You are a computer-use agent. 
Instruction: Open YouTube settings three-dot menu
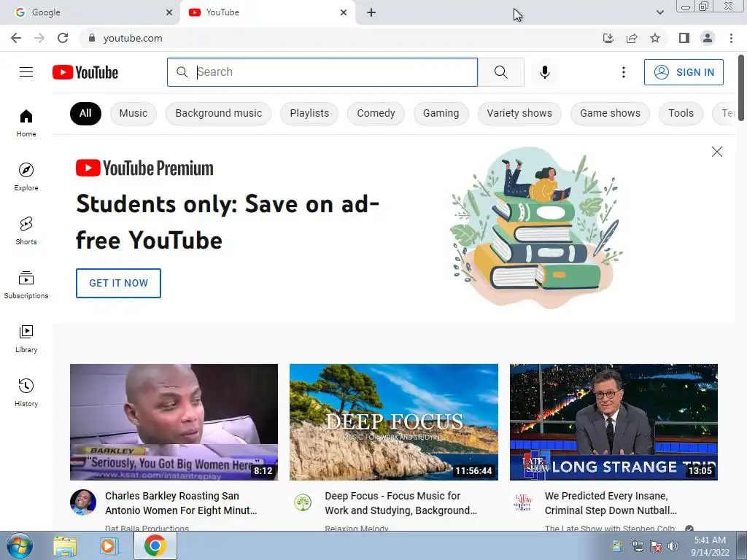623,72
